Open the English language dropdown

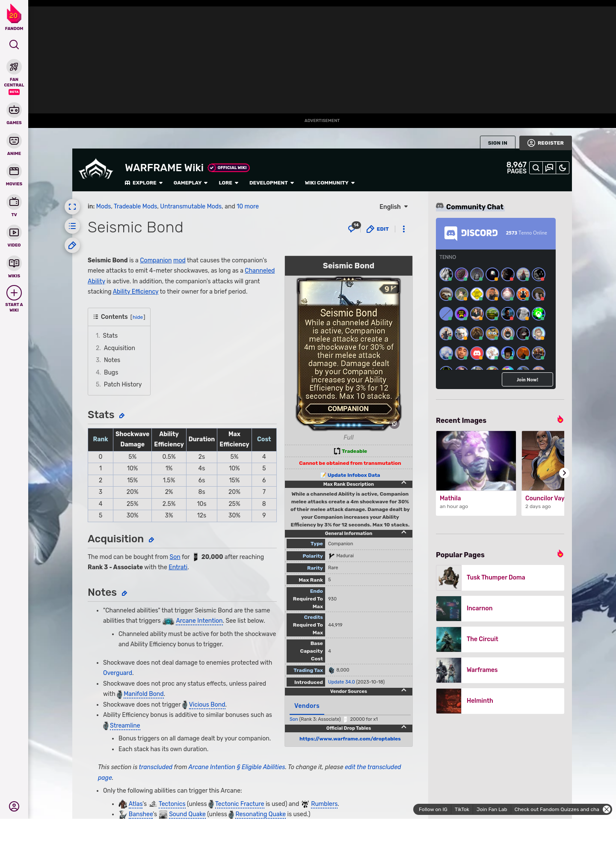click(x=394, y=207)
